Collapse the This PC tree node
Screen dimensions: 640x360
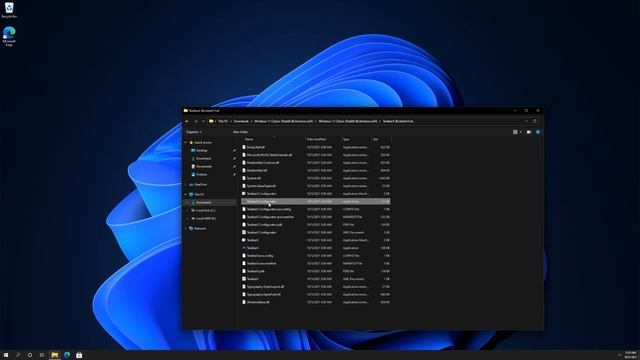[x=186, y=194]
